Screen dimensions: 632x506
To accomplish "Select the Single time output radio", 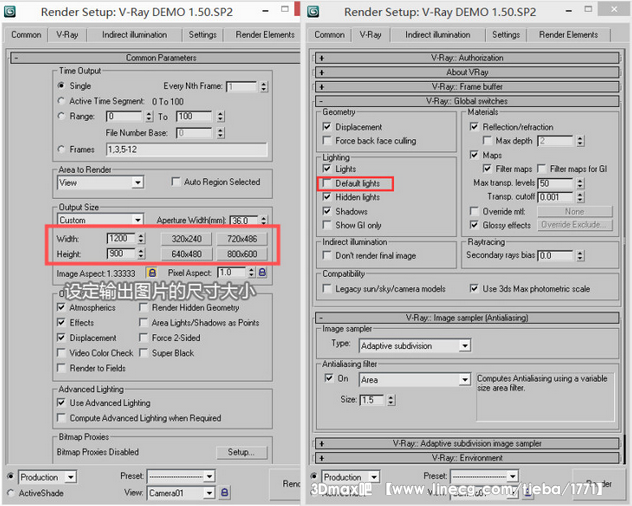I will coord(61,85).
